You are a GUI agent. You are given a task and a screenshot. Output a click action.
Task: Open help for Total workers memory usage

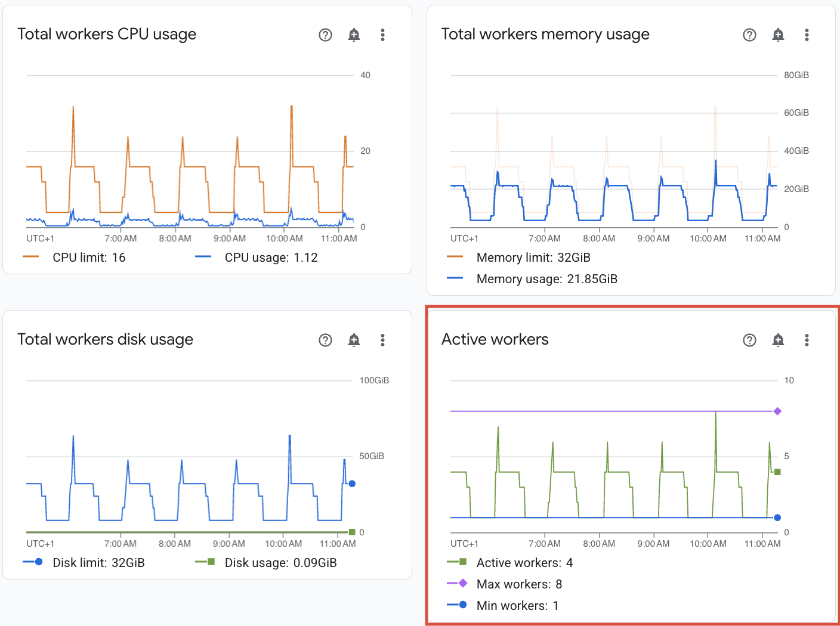749,35
